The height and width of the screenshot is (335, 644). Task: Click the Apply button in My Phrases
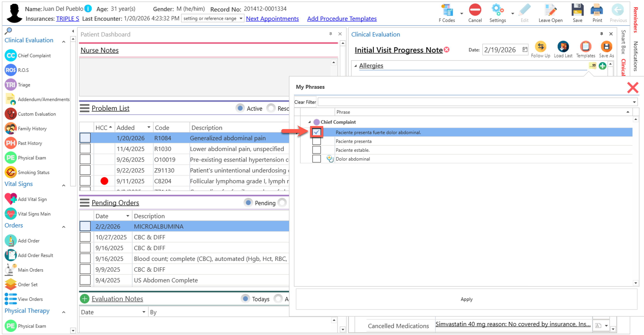(x=466, y=299)
